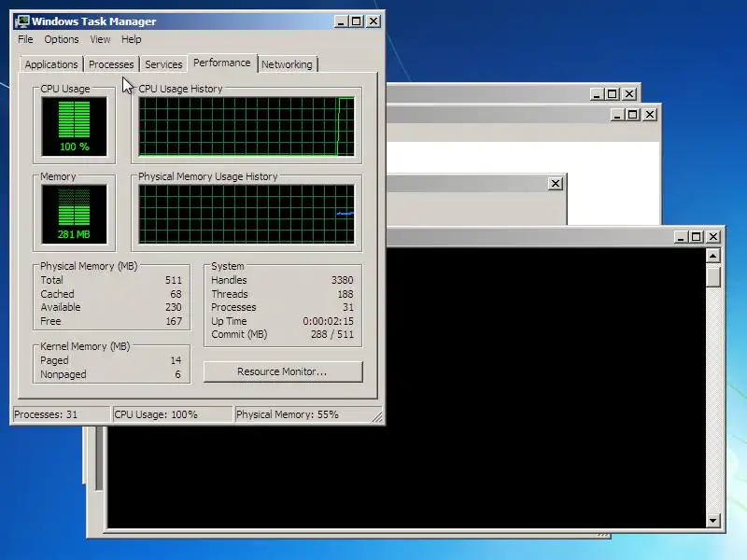Click the Task Manager resize grip corner

pyautogui.click(x=377, y=416)
